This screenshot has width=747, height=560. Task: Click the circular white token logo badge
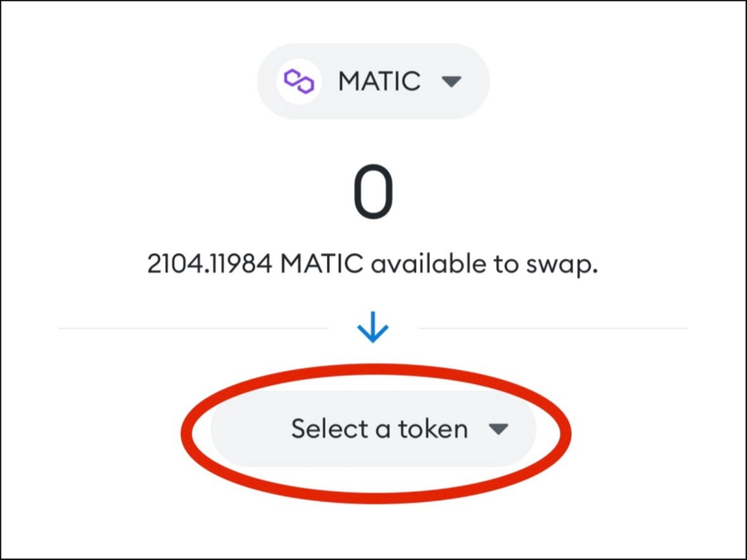(300, 81)
